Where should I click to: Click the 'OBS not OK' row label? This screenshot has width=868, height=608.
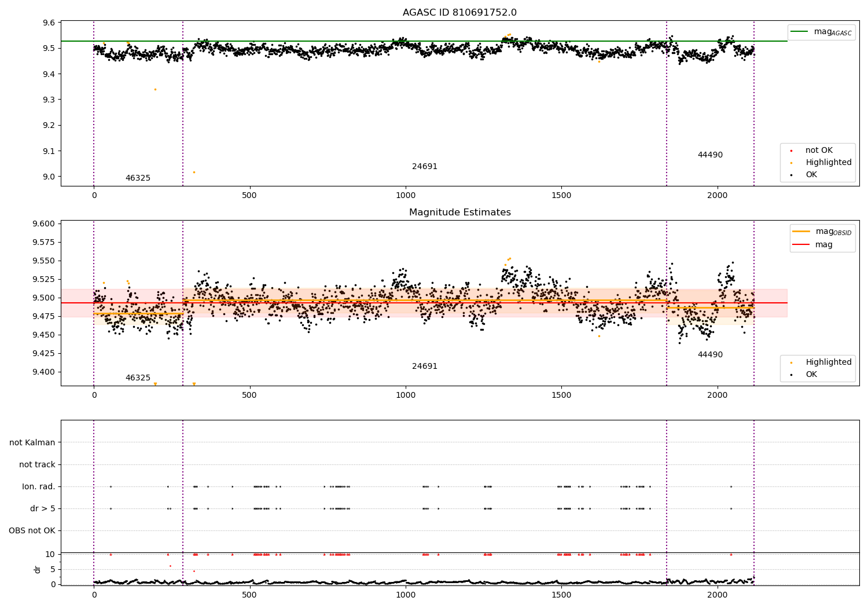pyautogui.click(x=32, y=531)
